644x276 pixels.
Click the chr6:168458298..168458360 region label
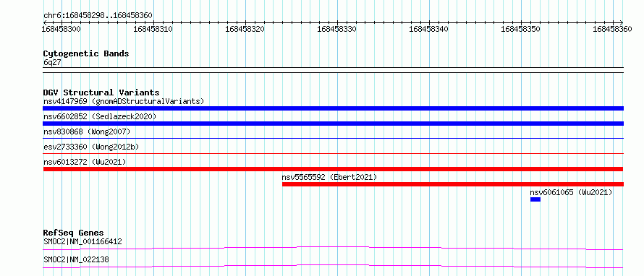coord(98,15)
